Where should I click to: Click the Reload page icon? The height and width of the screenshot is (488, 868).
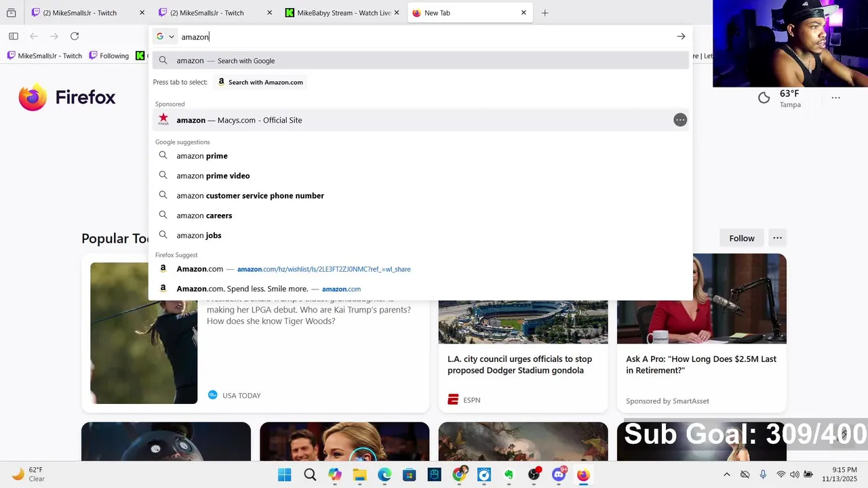[75, 36]
